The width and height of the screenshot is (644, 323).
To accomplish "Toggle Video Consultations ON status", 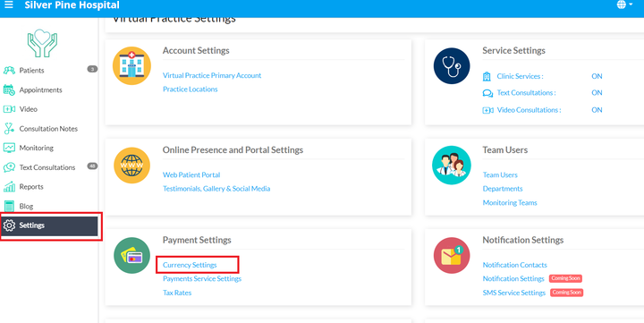I will coord(597,110).
